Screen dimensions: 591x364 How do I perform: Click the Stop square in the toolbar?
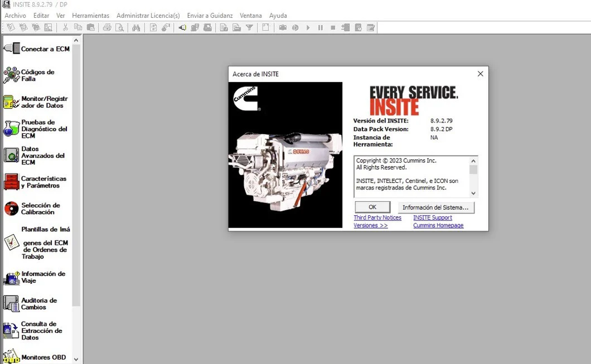click(333, 28)
